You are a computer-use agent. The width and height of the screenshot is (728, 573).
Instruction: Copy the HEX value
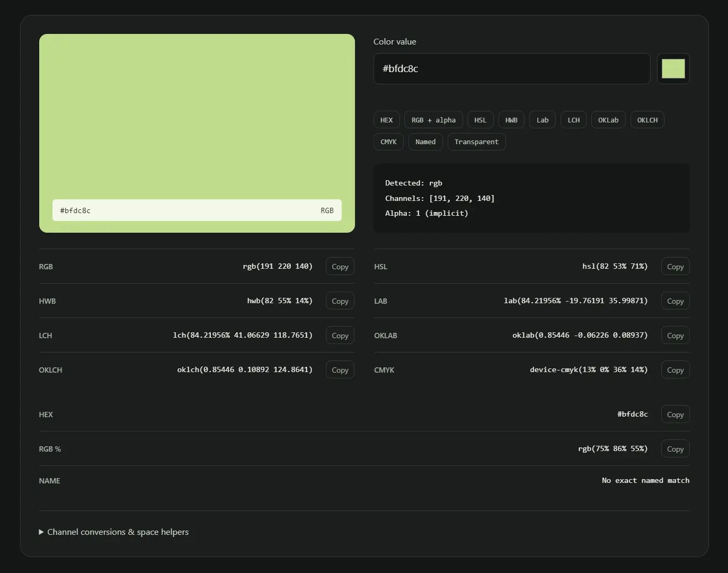676,415
